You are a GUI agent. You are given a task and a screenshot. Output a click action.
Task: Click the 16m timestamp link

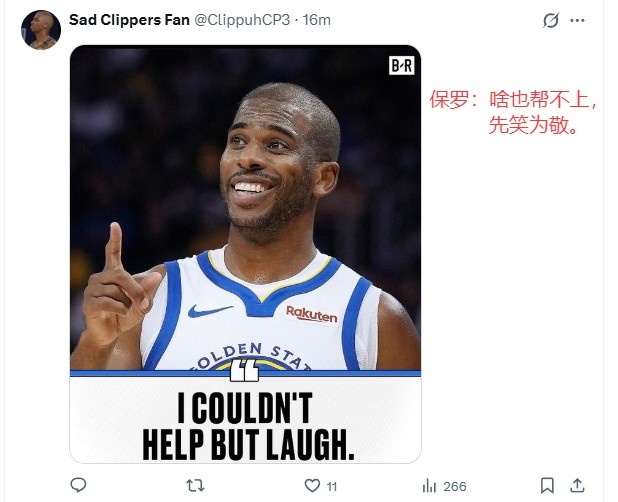click(x=317, y=20)
